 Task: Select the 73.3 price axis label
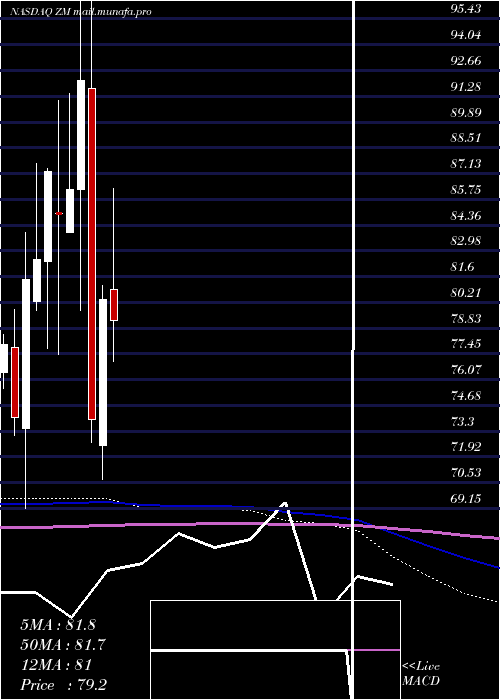[462, 422]
